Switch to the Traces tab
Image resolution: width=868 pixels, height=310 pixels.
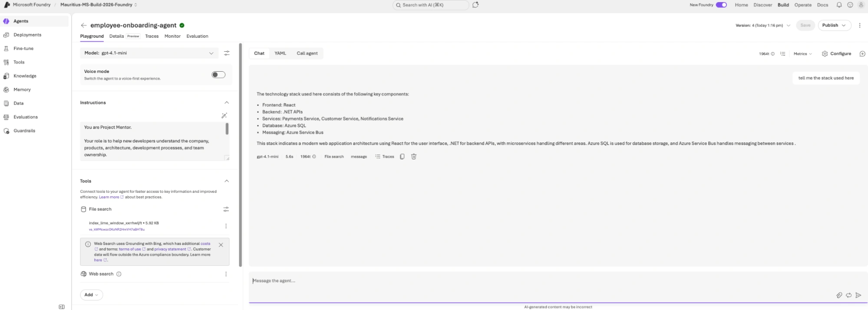(x=152, y=36)
